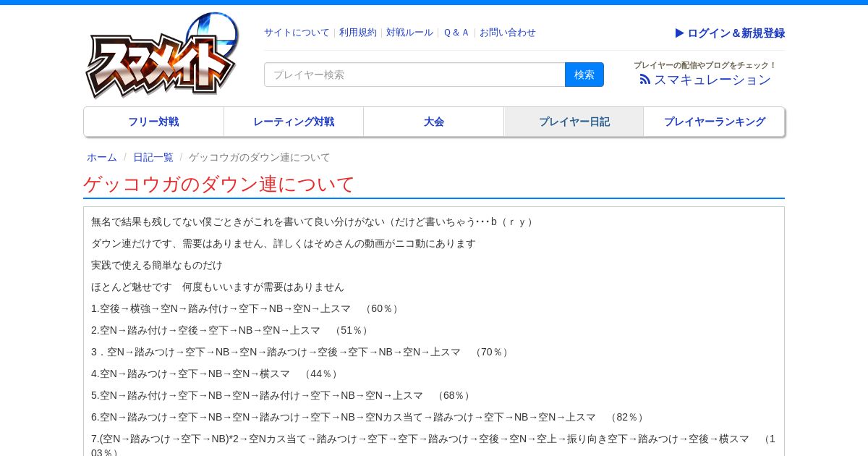The image size is (868, 456).
Task: Switch to the プレイヤーランキング tab
Action: [x=714, y=122]
